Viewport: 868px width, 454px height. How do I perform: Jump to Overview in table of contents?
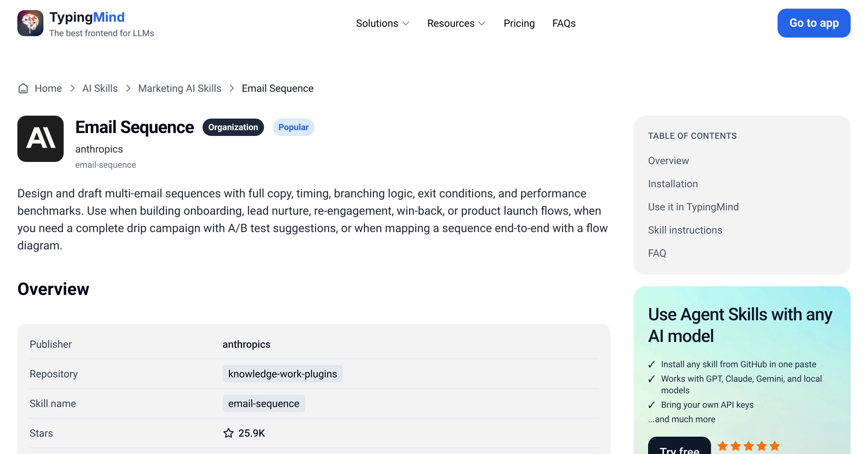(x=668, y=160)
